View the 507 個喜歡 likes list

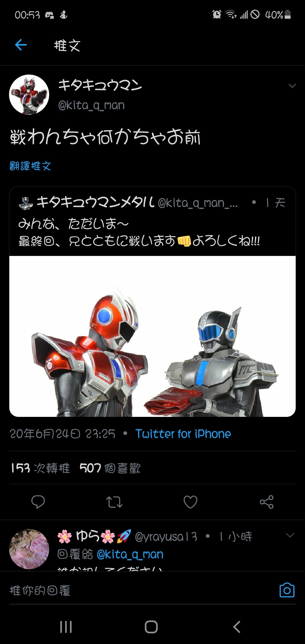(110, 468)
